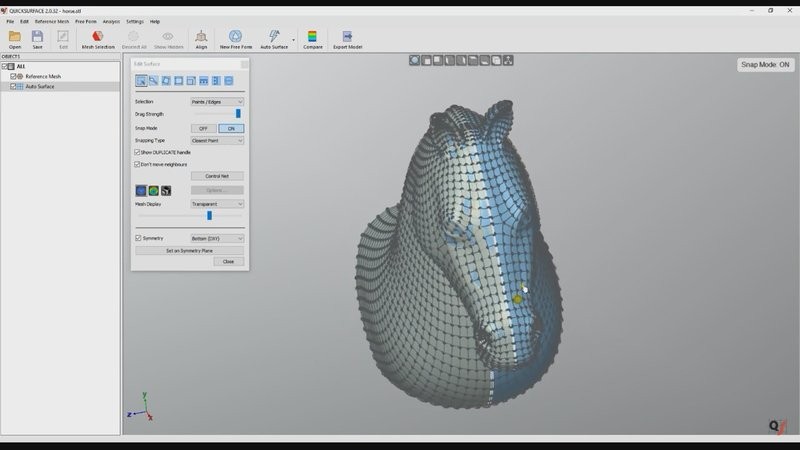Activate the Mesh Selection tool
This screenshot has width=800, height=450.
tap(98, 38)
